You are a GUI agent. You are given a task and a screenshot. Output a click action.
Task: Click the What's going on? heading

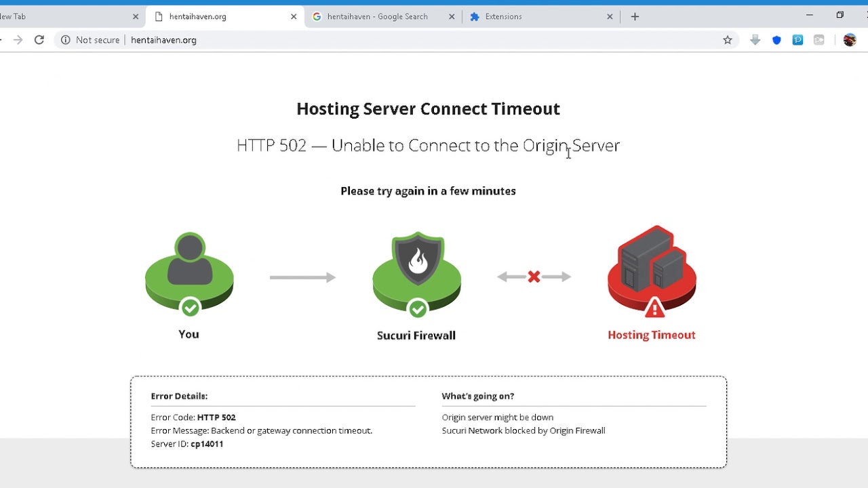pyautogui.click(x=478, y=396)
